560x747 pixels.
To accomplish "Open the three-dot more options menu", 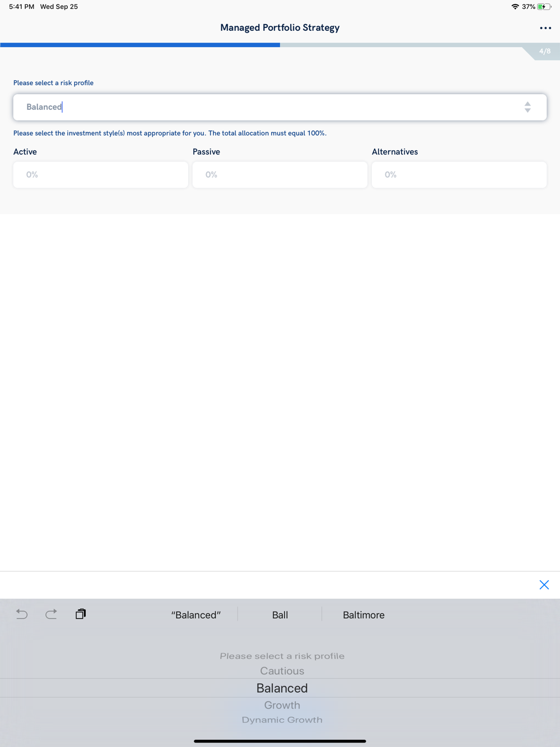I will (x=545, y=28).
